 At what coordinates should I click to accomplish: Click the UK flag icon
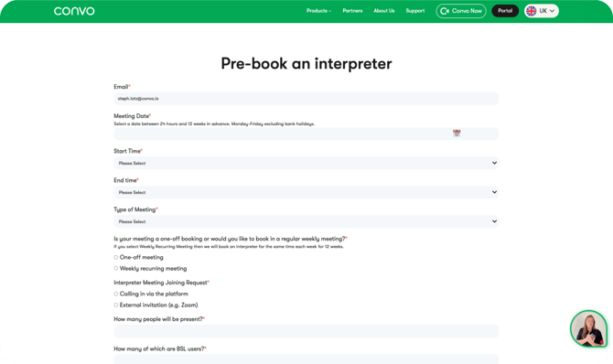(531, 11)
